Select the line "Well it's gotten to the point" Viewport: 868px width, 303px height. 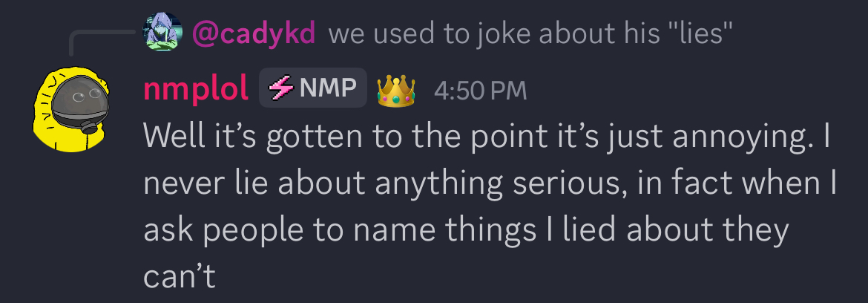coord(486,137)
